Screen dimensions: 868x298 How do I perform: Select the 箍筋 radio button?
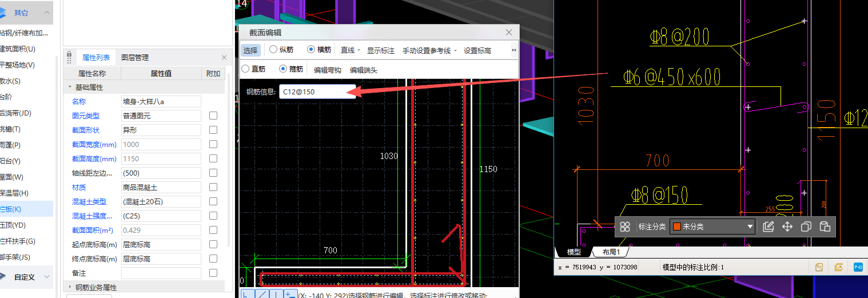pyautogui.click(x=283, y=69)
